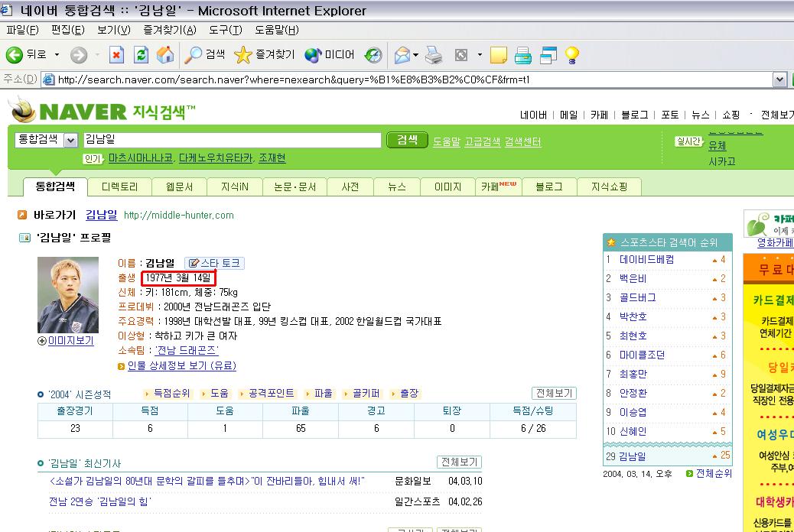This screenshot has width=794, height=532.
Task: Open the 도구(T) menu
Action: pos(226,30)
